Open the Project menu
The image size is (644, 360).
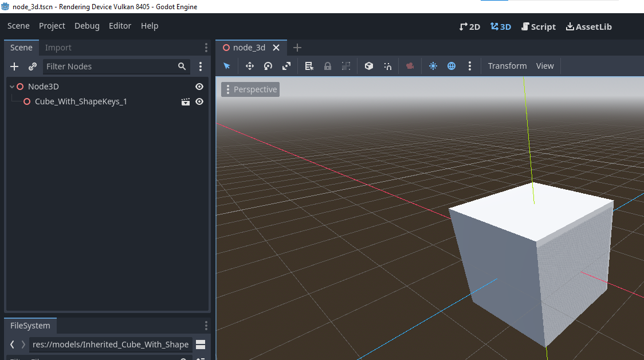52,26
